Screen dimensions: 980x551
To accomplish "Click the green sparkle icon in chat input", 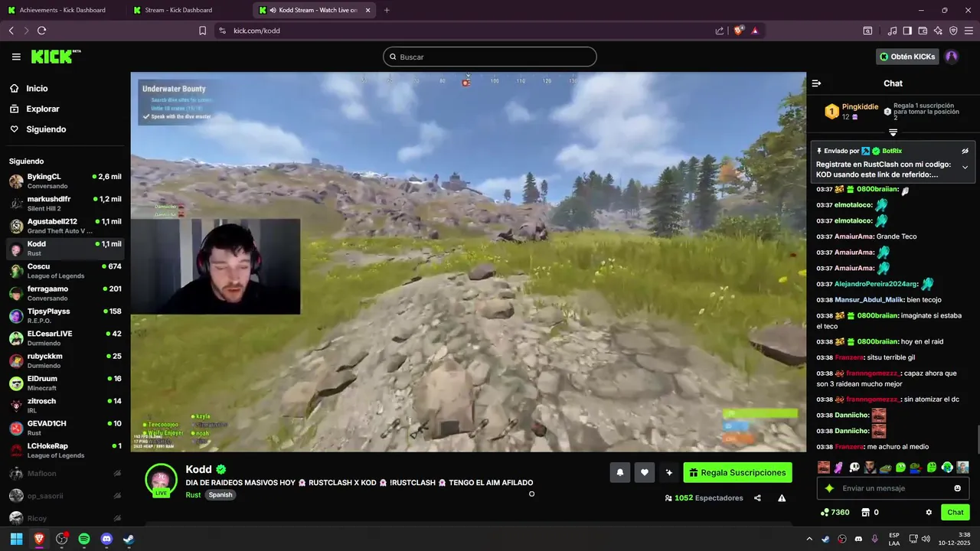I will 829,488.
